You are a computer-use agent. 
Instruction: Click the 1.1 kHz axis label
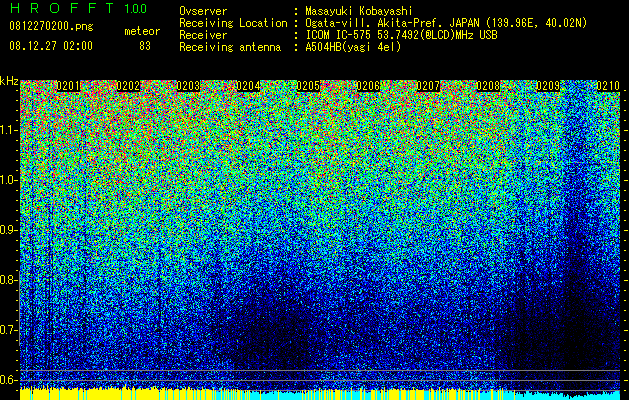click(x=8, y=130)
